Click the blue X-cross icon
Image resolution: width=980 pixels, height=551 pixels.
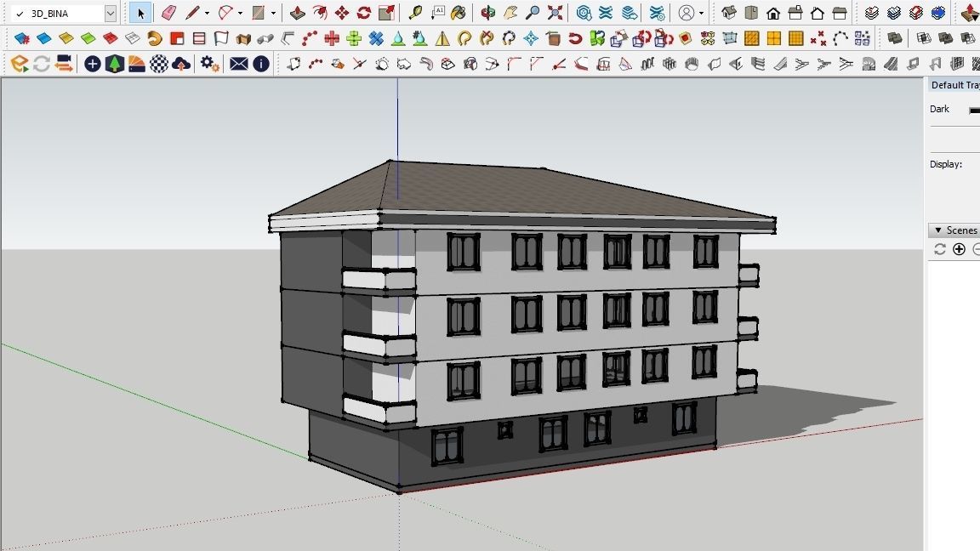tap(376, 39)
